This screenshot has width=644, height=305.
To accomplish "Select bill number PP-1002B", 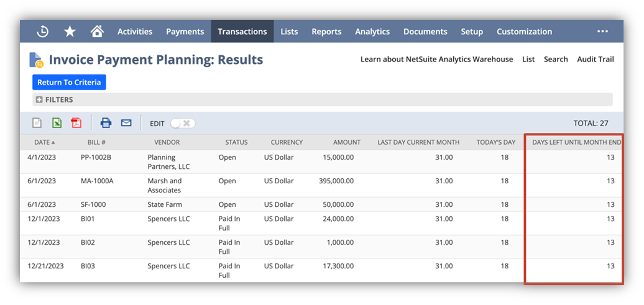I will tap(96, 157).
